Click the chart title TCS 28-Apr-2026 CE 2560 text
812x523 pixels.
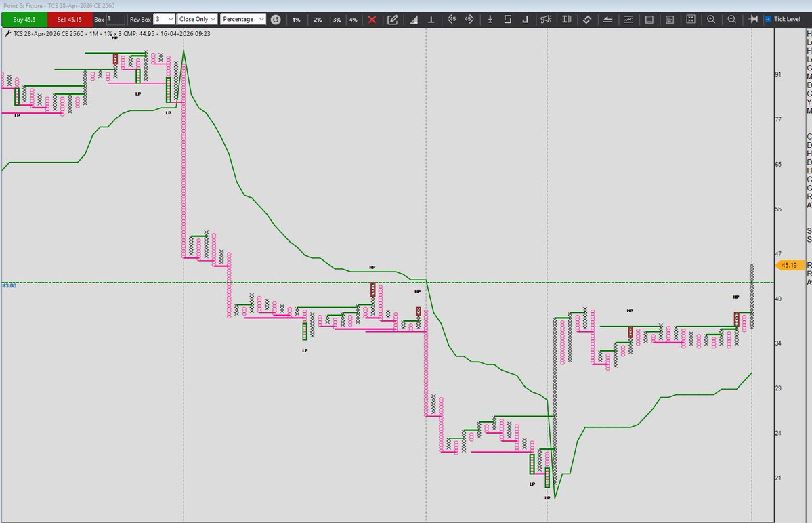[49, 34]
